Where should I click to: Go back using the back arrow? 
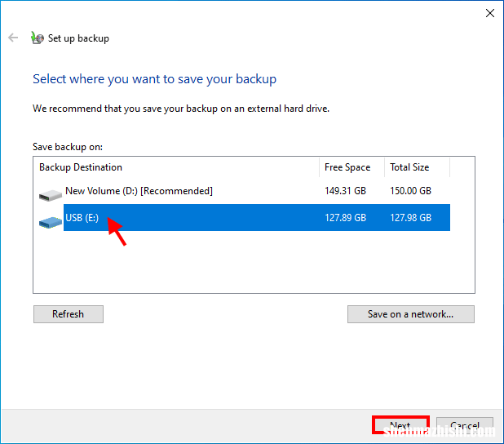[13, 38]
